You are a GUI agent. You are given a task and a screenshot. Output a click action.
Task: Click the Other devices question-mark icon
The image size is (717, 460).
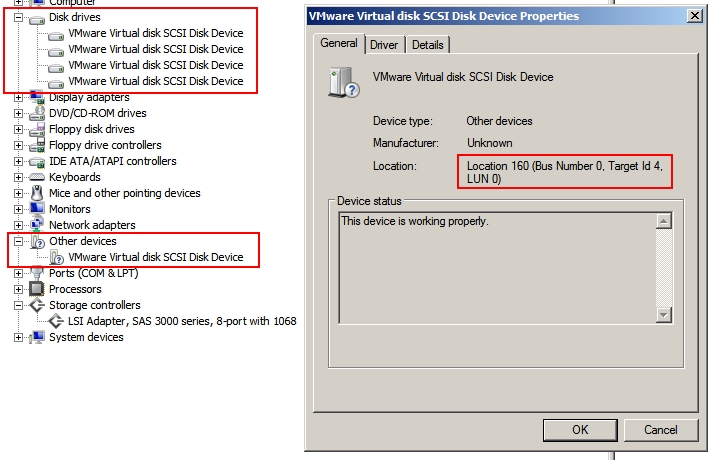(x=37, y=241)
